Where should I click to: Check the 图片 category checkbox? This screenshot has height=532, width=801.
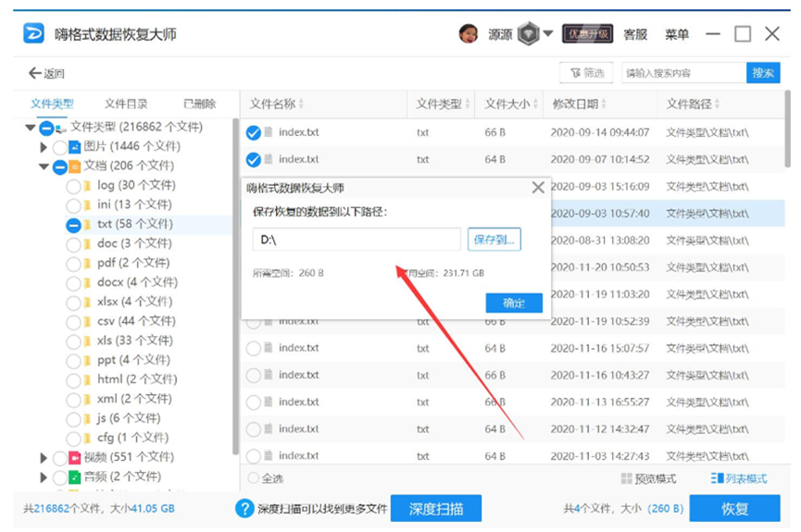[x=60, y=147]
